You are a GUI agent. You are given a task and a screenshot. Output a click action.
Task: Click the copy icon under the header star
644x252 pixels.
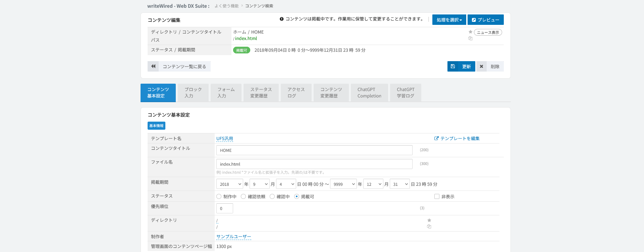coord(470,38)
